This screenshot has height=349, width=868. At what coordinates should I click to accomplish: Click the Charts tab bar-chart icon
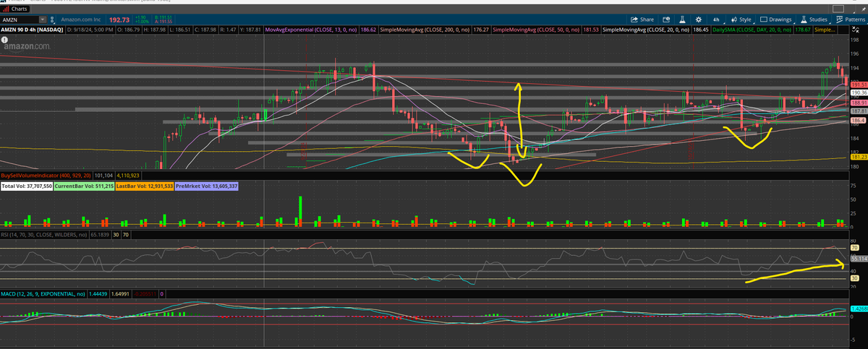6,9
